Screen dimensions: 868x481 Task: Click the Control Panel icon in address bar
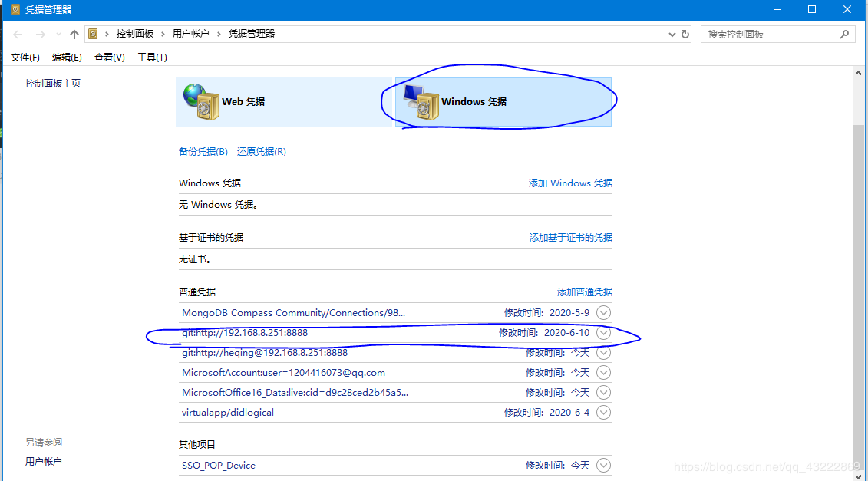(x=93, y=34)
